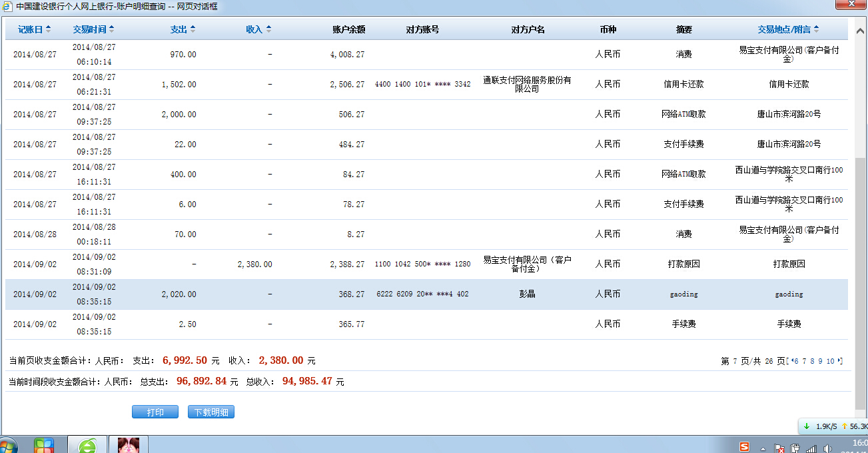Go to page 8 of results

(x=812, y=361)
